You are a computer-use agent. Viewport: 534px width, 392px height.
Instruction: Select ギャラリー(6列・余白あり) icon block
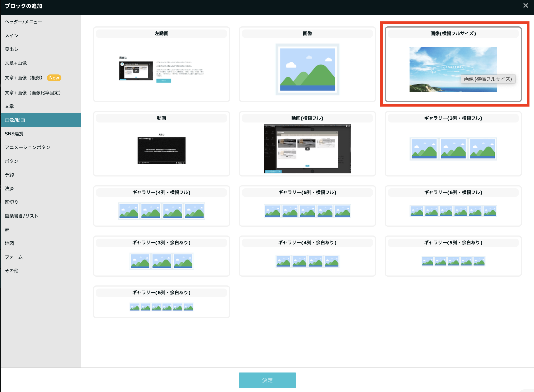click(161, 307)
